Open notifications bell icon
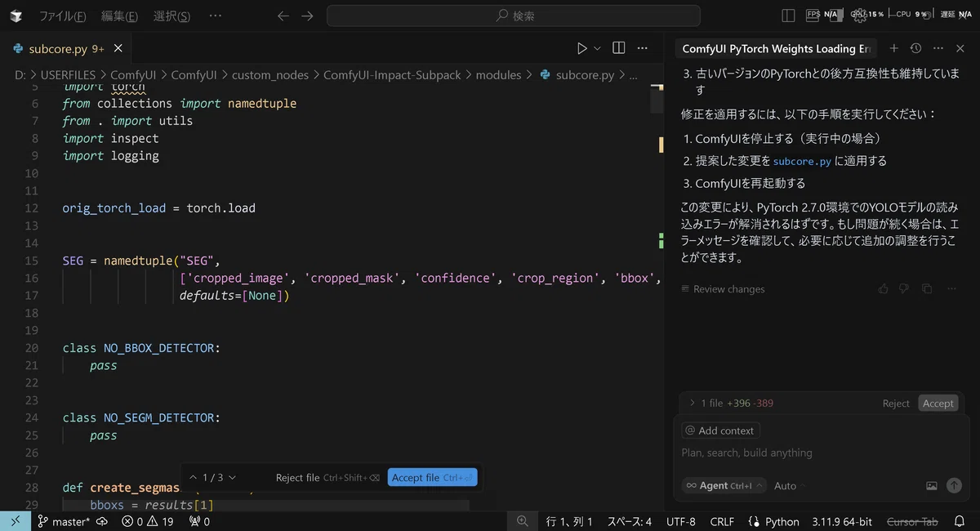Screen dimensions: 980x531 960,521
